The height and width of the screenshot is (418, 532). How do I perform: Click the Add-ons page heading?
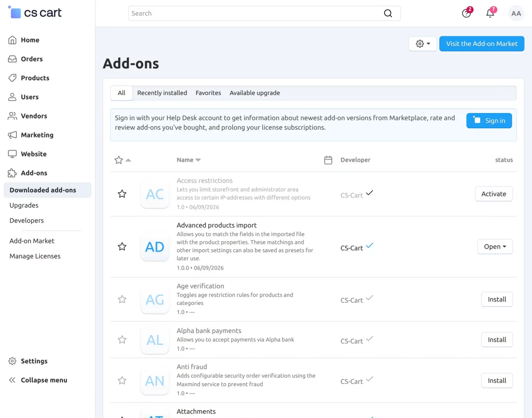[x=131, y=63]
